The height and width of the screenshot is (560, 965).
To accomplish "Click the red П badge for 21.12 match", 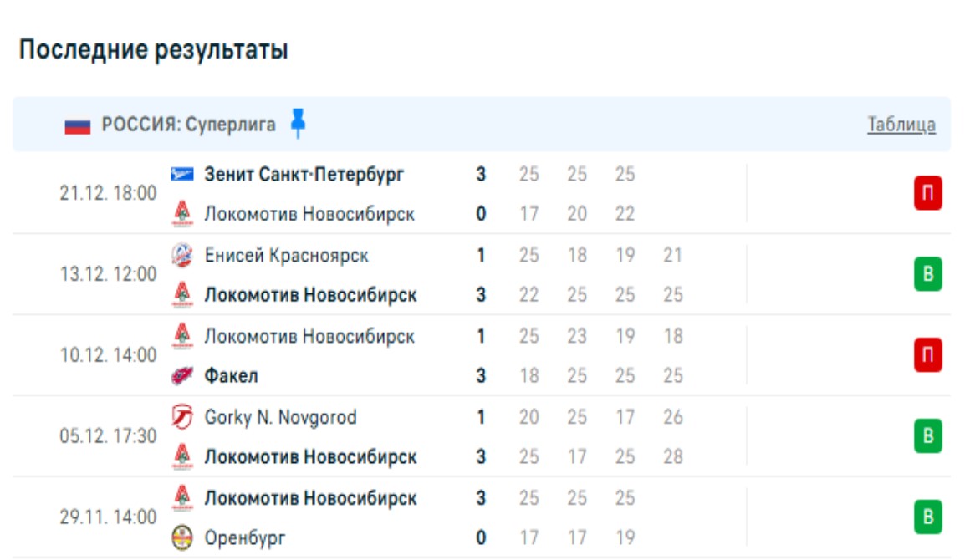I will (x=927, y=194).
